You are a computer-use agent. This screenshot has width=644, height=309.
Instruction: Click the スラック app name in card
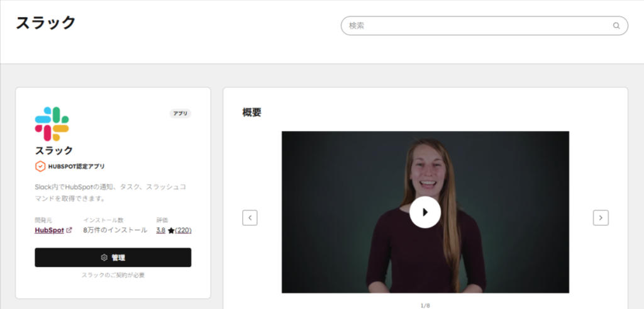point(54,150)
